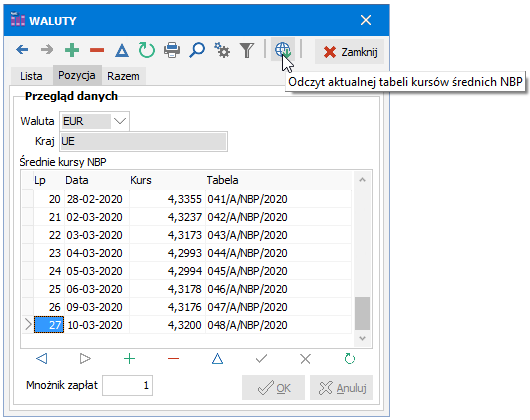Image resolution: width=530 pixels, height=420 pixels.
Task: Click the scroll up arrow of rates table
Action: coord(362,180)
